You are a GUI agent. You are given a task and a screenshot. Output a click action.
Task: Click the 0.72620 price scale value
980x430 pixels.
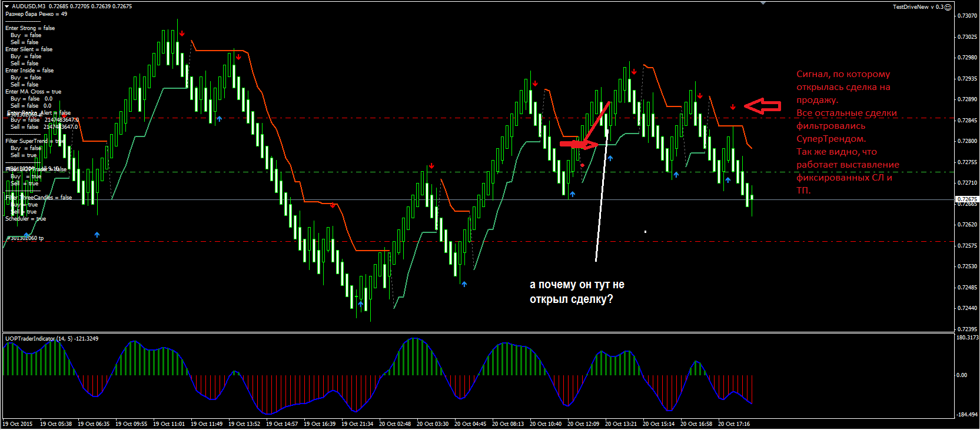968,225
